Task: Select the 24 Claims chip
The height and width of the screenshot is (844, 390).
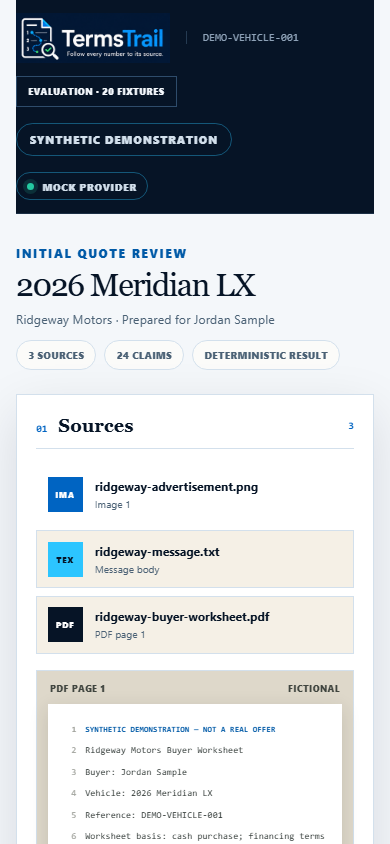Action: pyautogui.click(x=144, y=355)
